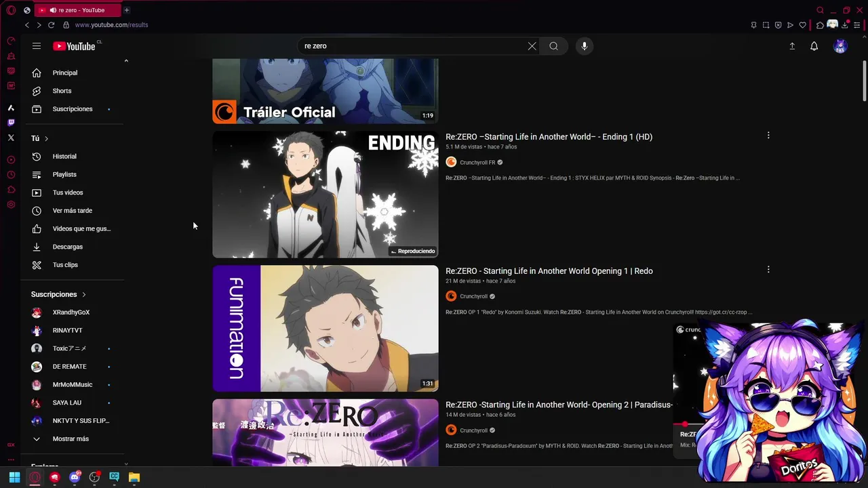Click the YouTube logo
The height and width of the screenshot is (488, 868).
(x=74, y=46)
